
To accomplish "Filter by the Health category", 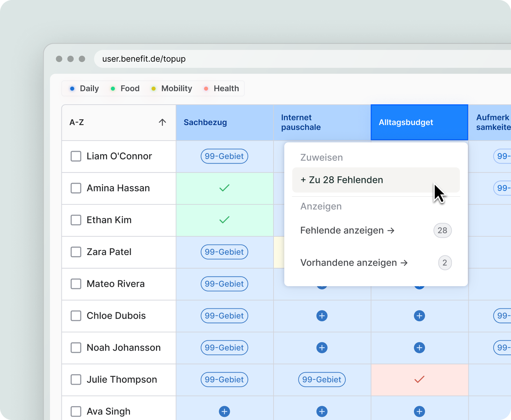I will [x=221, y=88].
